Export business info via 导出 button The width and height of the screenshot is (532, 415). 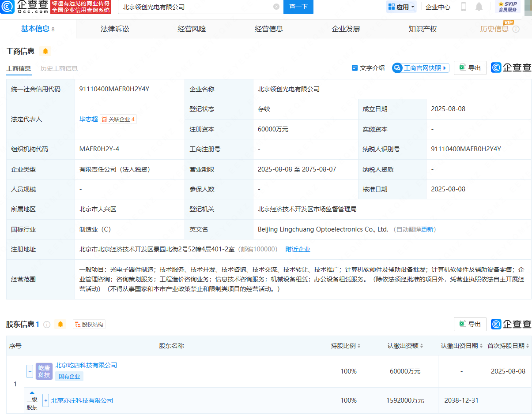tap(470, 68)
